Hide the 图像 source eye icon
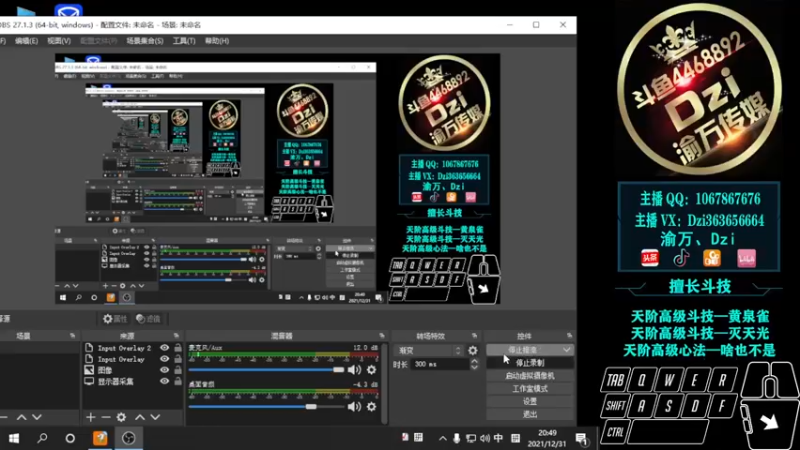The image size is (800, 450). 164,370
